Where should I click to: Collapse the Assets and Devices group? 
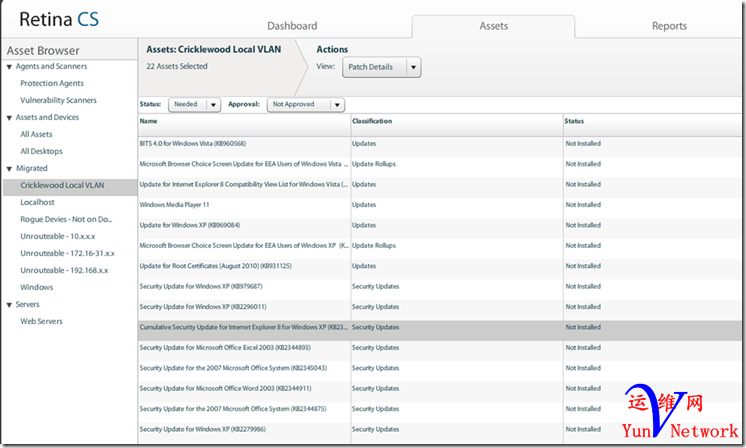click(x=9, y=118)
